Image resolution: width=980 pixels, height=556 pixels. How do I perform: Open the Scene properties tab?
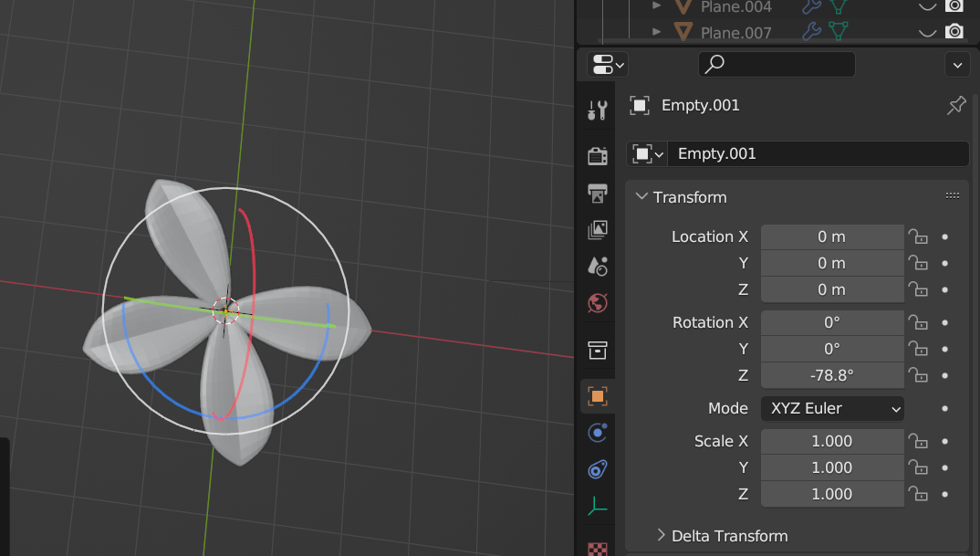coord(598,267)
